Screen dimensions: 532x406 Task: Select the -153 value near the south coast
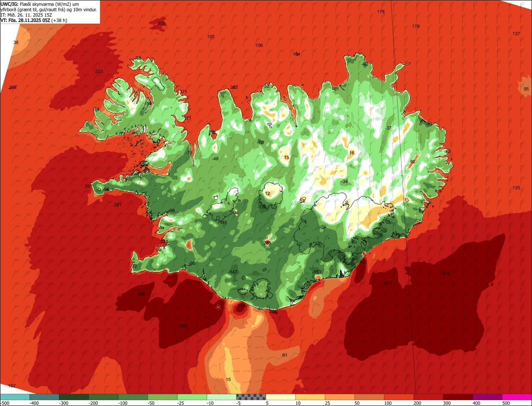pyautogui.click(x=317, y=272)
